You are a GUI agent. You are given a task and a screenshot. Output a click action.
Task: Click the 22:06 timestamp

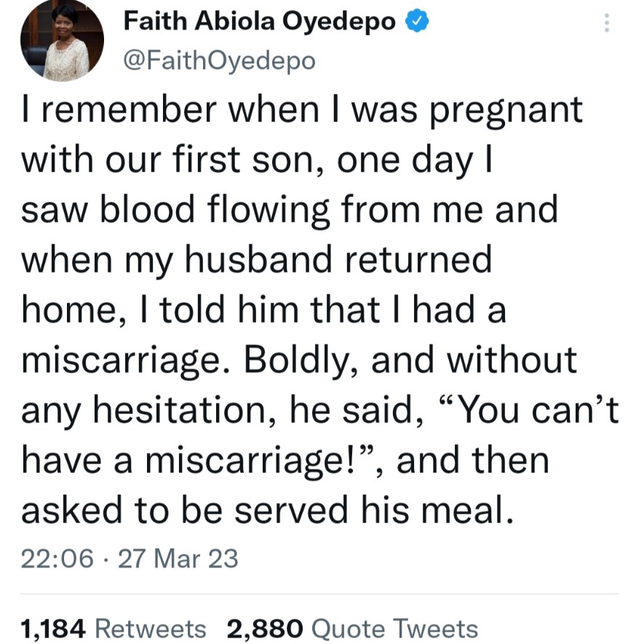57,559
